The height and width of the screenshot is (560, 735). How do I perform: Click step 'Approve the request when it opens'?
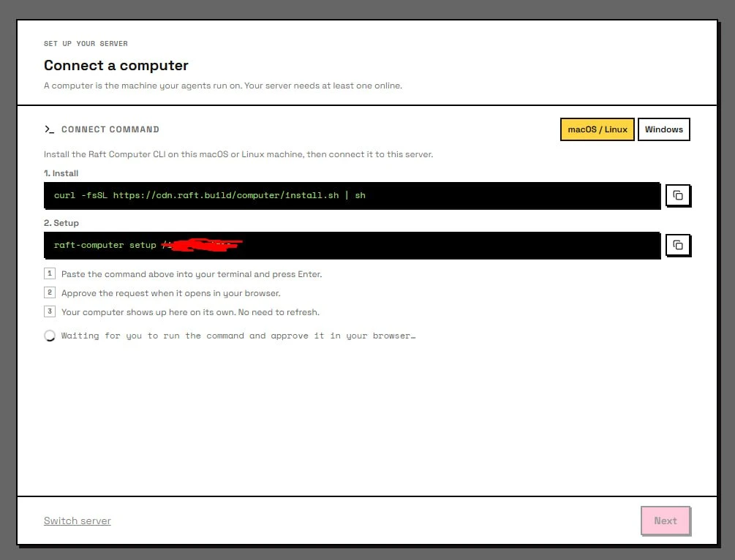170,293
